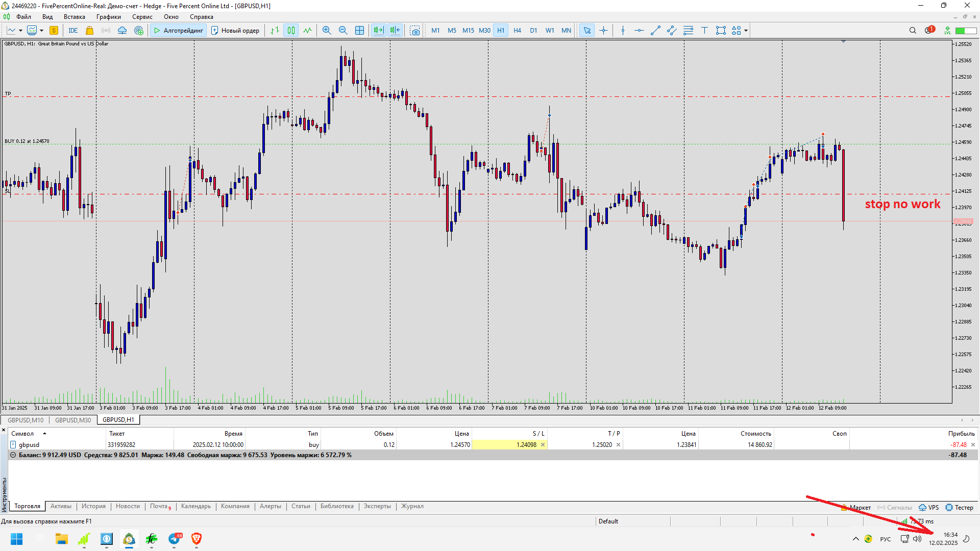Collapse the balance summary row
The image size is (980, 551).
tap(13, 455)
